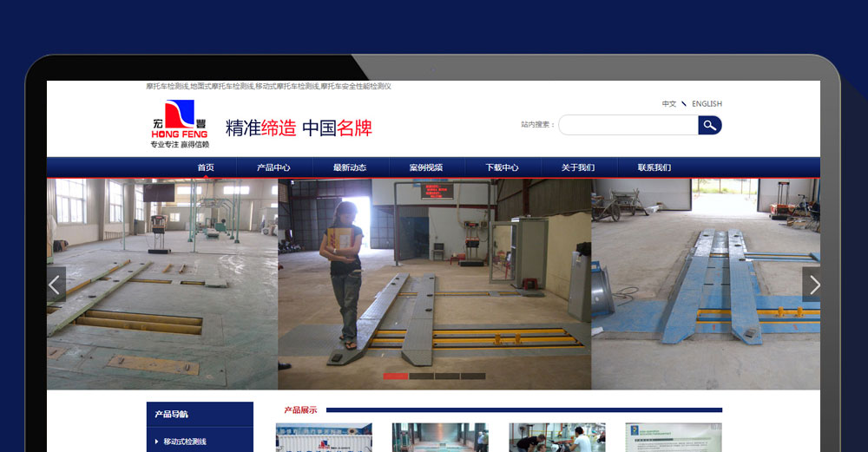Select the second slide indicator

(x=421, y=377)
